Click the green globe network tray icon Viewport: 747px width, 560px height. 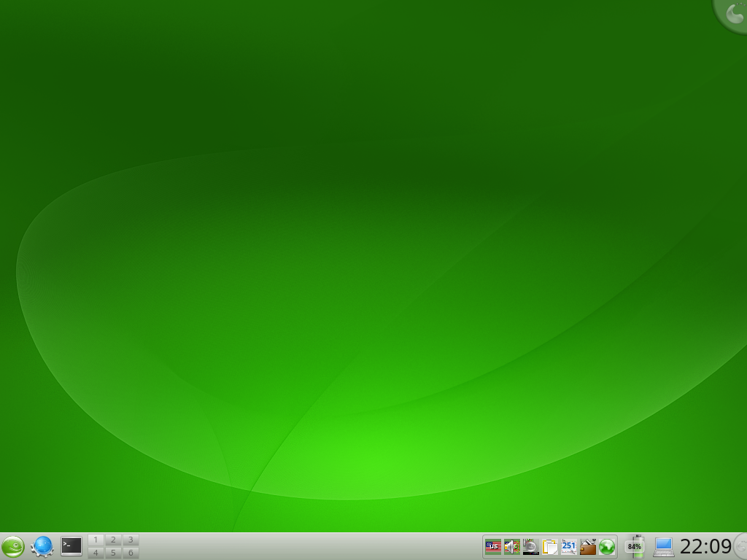[x=607, y=547]
